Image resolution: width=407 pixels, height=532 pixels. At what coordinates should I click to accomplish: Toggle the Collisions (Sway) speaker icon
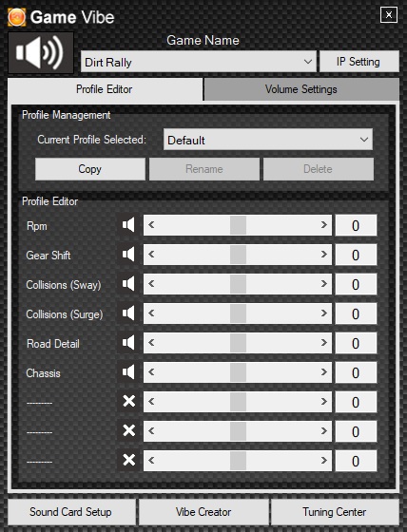click(x=128, y=284)
